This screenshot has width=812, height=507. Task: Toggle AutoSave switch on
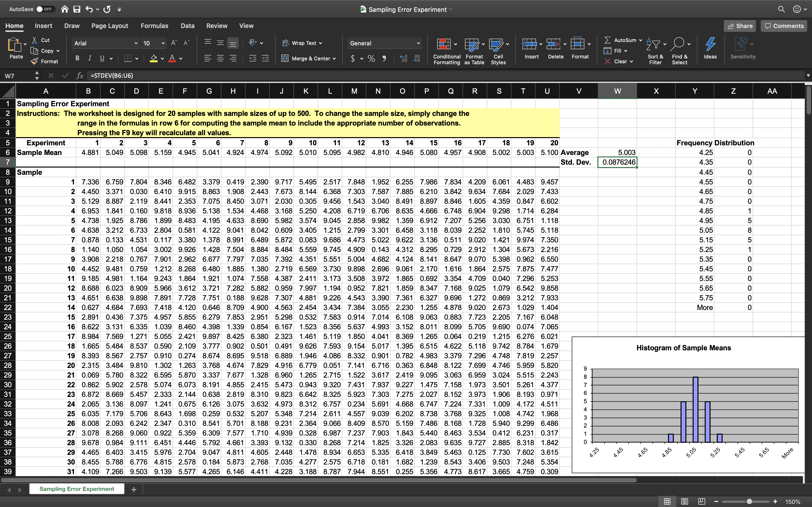click(x=44, y=9)
